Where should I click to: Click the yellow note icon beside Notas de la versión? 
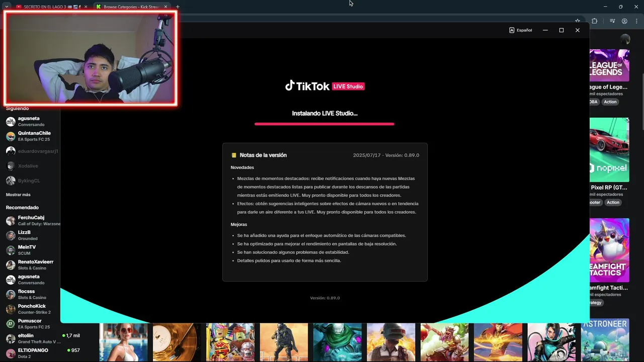click(x=233, y=155)
